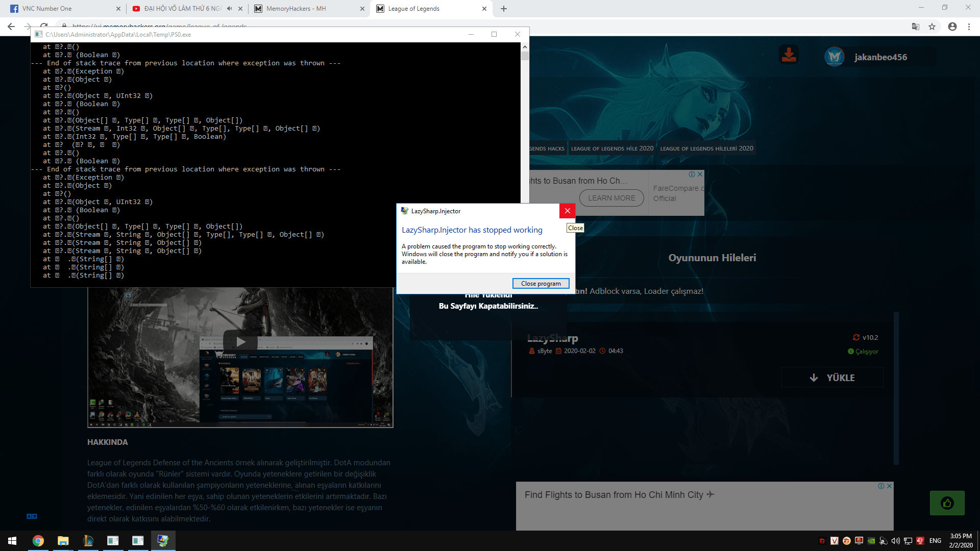
Task: Open Chrome from the taskbar
Action: pyautogui.click(x=38, y=541)
